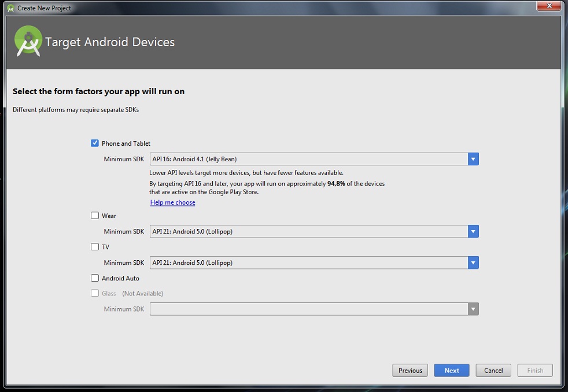Open TV Minimum SDK dropdown arrow

pos(473,262)
